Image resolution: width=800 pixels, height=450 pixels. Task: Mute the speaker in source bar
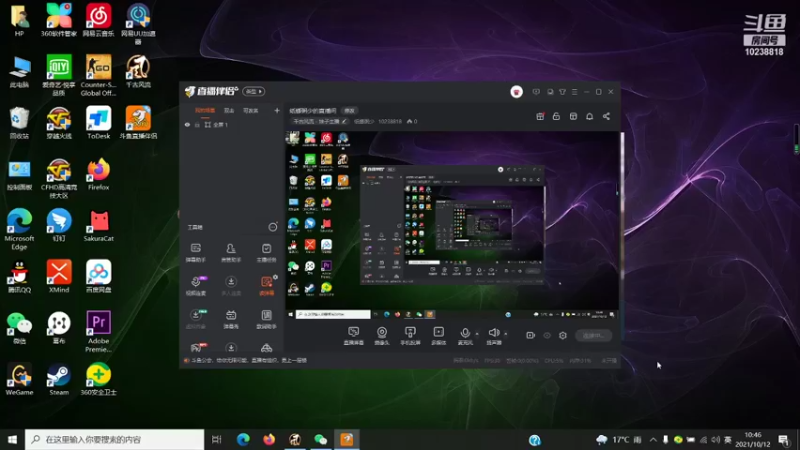point(493,336)
